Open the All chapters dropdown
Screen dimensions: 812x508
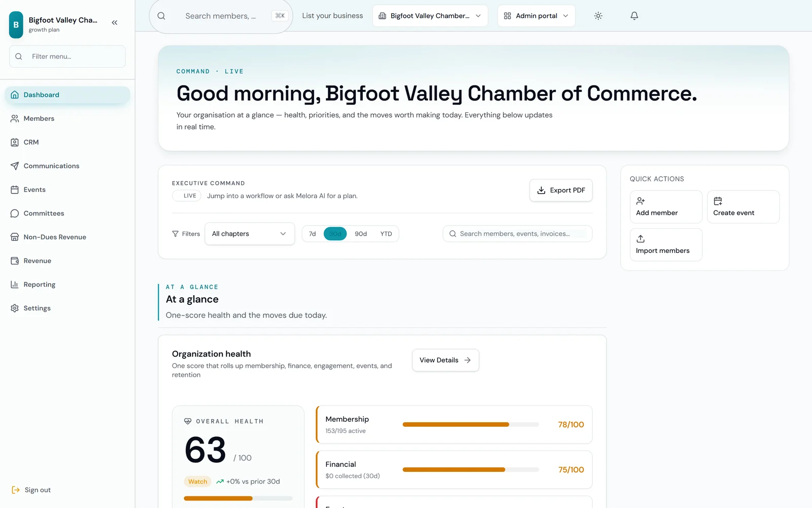coord(250,234)
